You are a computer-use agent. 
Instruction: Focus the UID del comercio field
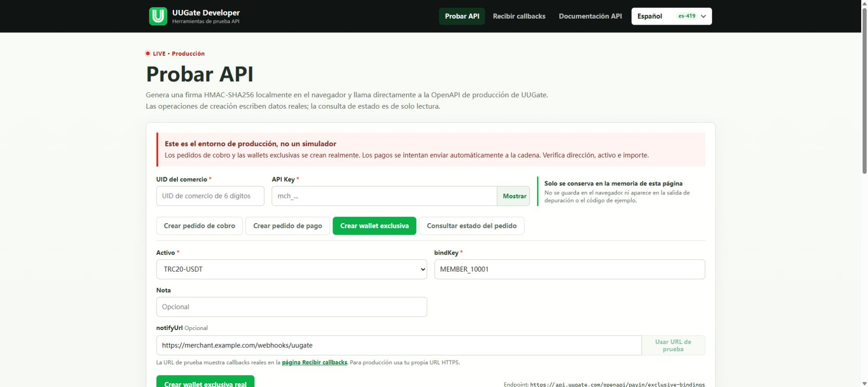(x=210, y=196)
